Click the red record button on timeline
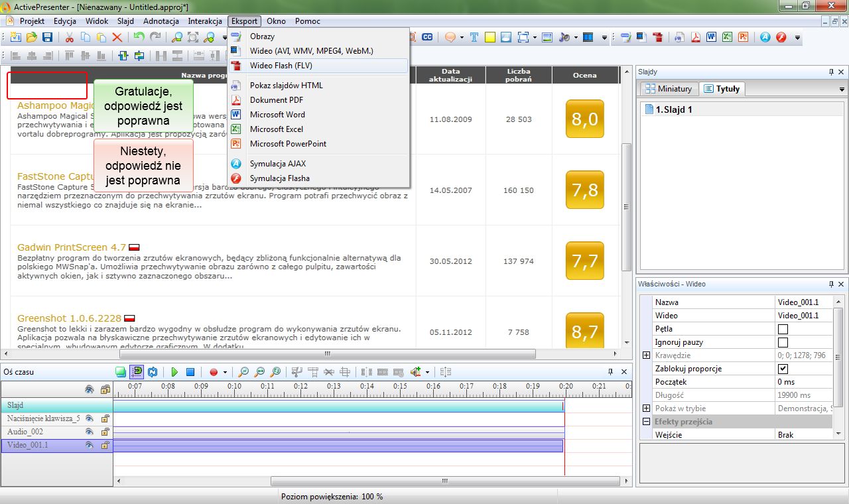This screenshot has width=849, height=504. (x=214, y=373)
